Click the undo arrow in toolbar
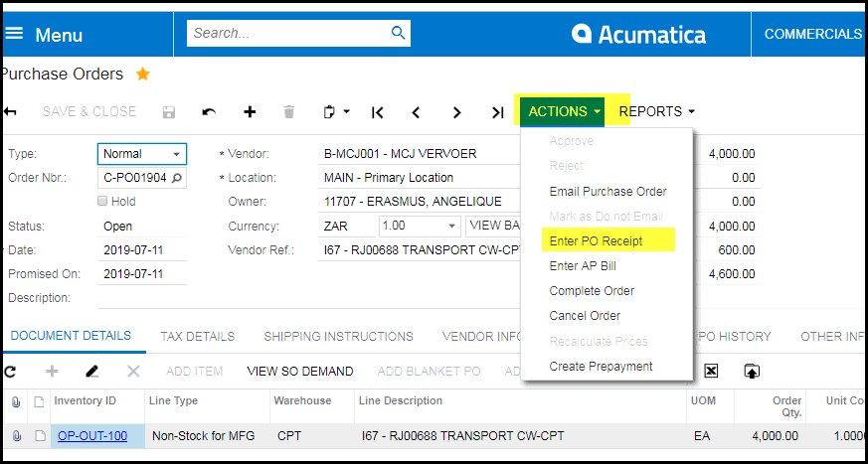 coord(209,112)
